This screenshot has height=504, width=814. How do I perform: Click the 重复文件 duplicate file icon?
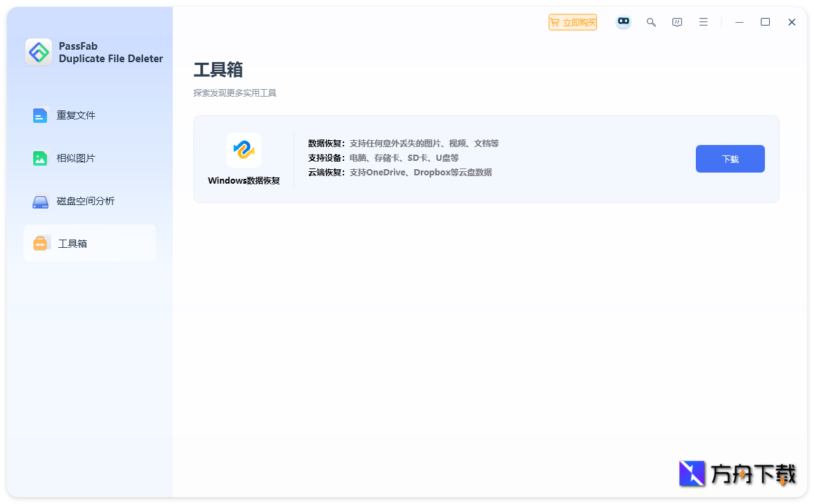[x=40, y=115]
